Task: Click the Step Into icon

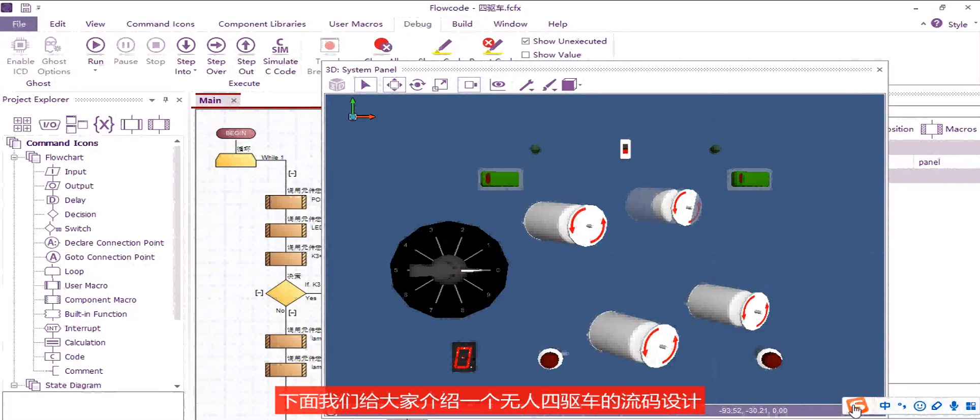Action: pos(186,46)
